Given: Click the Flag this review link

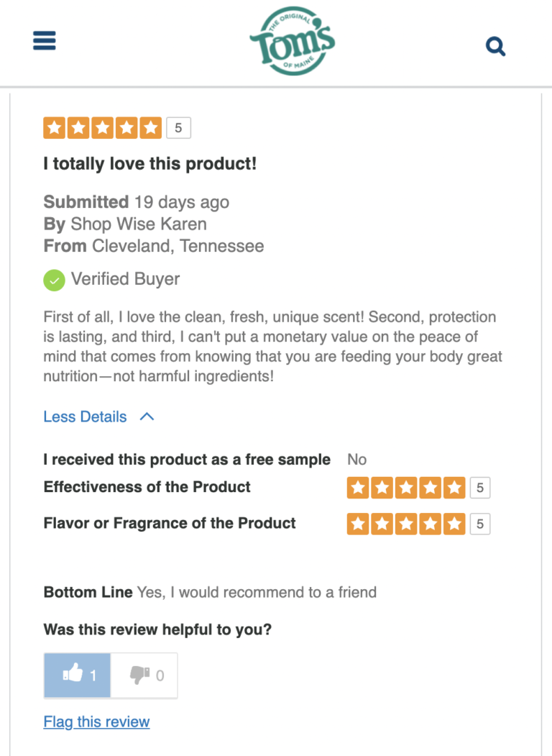Looking at the screenshot, I should click(x=96, y=722).
